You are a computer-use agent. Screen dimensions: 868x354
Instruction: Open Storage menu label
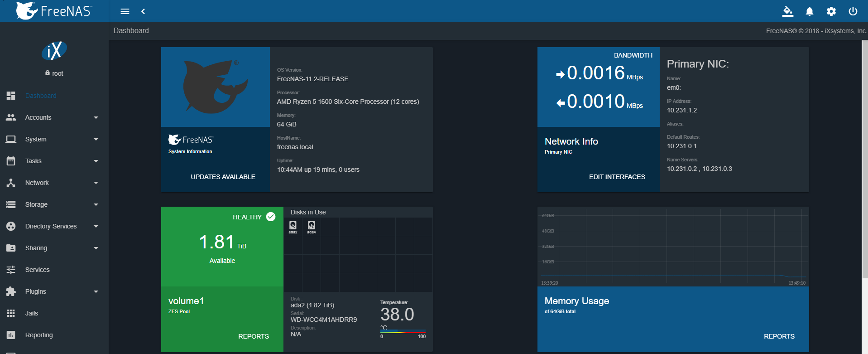pyautogui.click(x=36, y=204)
